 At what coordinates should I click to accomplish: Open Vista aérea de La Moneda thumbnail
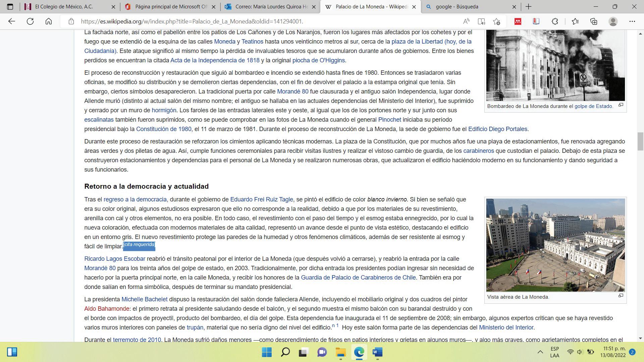coord(555,245)
